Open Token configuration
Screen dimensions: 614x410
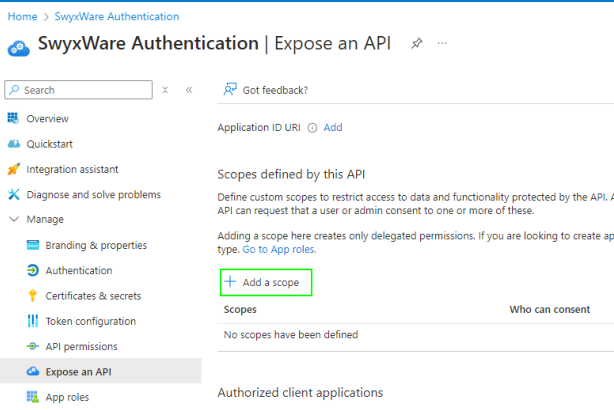90,321
